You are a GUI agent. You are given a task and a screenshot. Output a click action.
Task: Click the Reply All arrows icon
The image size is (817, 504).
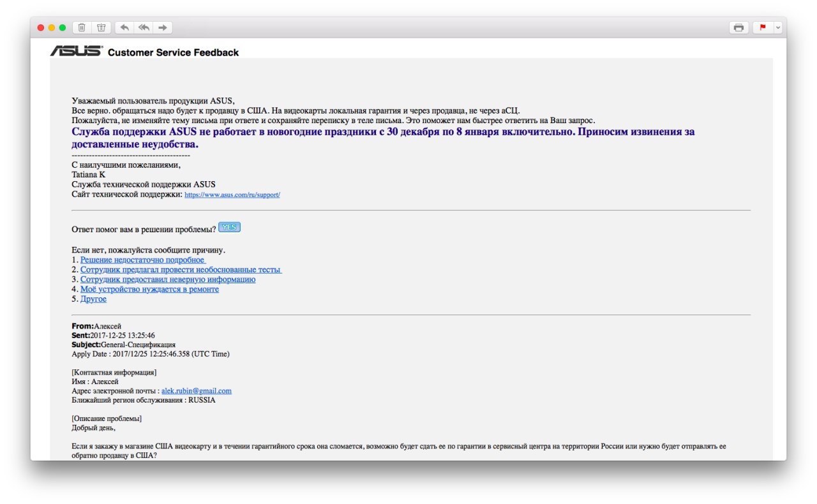[x=144, y=27]
